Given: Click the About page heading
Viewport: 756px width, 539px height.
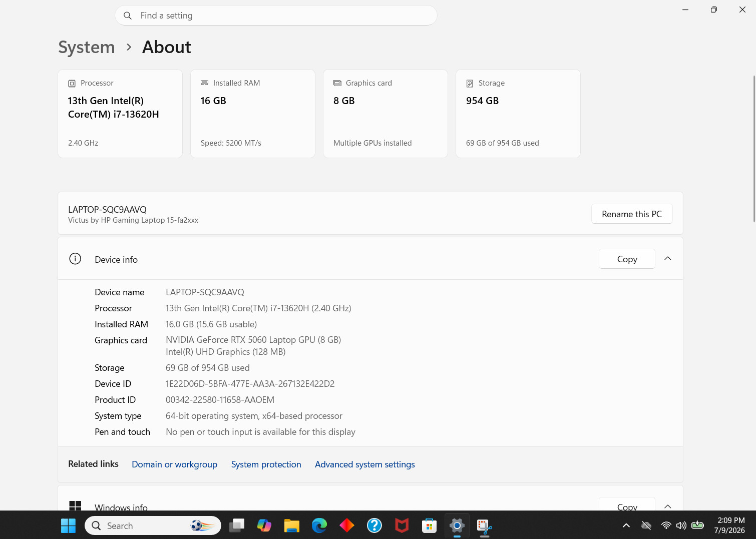Looking at the screenshot, I should point(167,47).
